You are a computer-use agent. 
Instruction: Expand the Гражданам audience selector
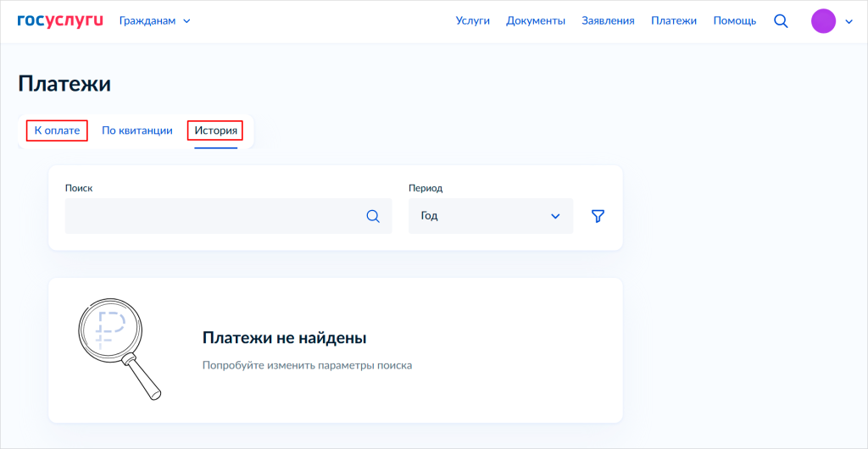coord(155,21)
